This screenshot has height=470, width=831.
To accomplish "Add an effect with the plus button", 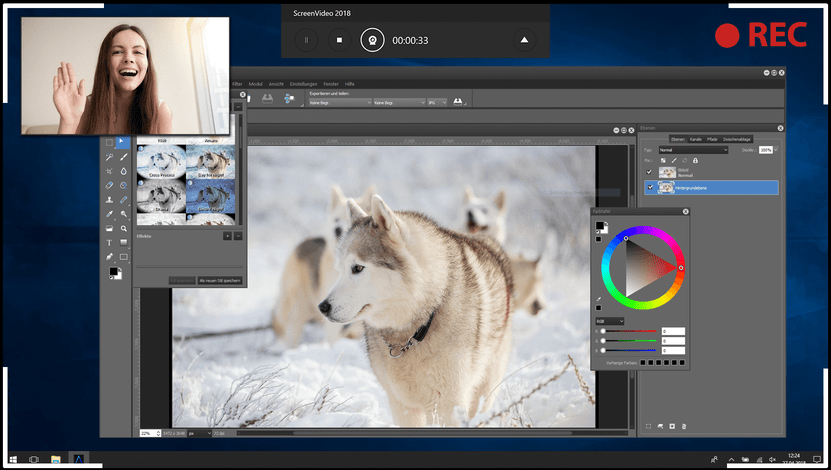I will coord(227,236).
